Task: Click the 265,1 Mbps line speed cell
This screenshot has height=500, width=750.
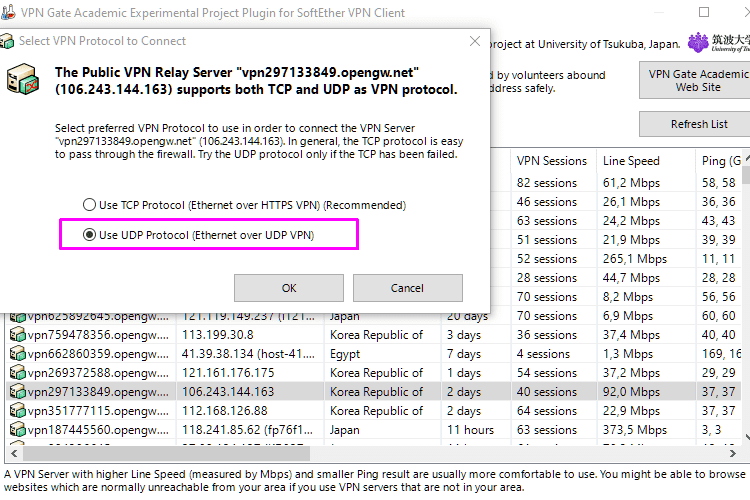Action: coord(635,259)
